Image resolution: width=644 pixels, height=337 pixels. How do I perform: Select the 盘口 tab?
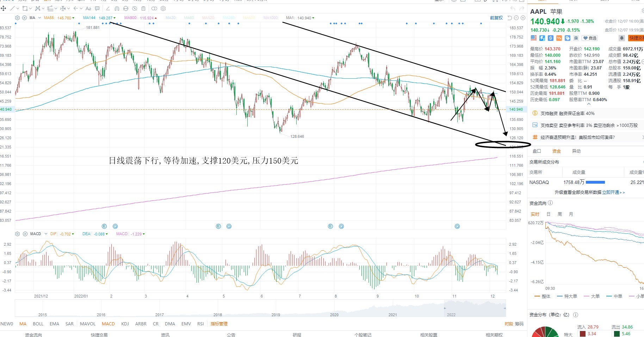coord(537,151)
